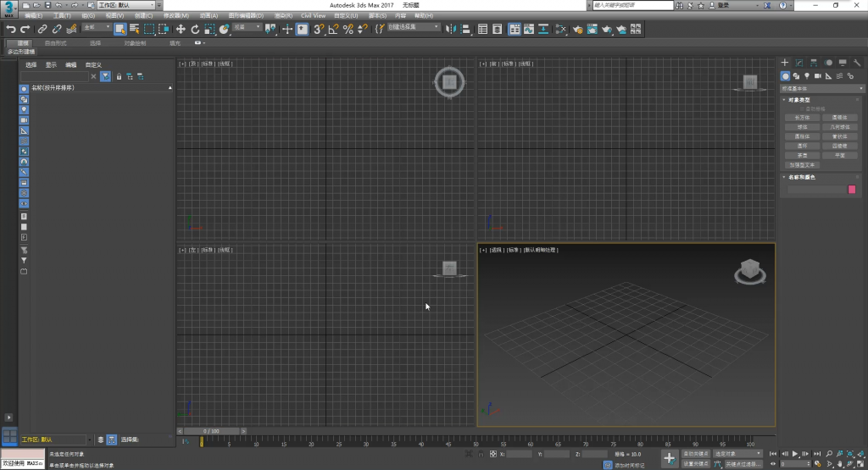Click the object name input field

[x=816, y=190]
